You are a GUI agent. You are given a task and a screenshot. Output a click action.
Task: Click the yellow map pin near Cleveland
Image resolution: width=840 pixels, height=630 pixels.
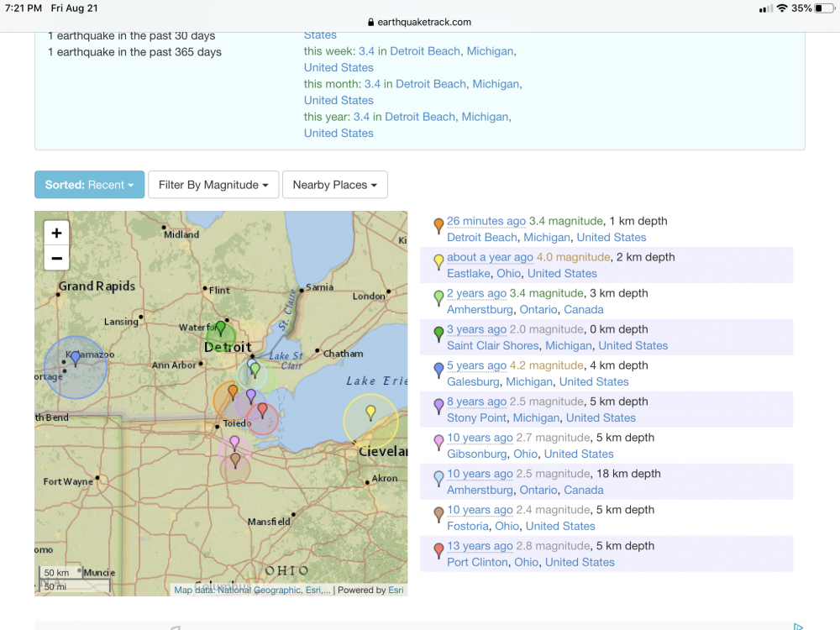(370, 412)
